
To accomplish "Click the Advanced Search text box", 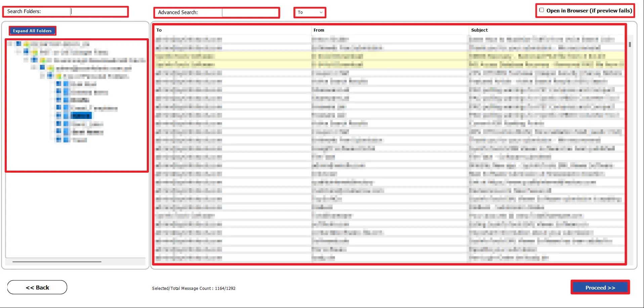I will [250, 12].
